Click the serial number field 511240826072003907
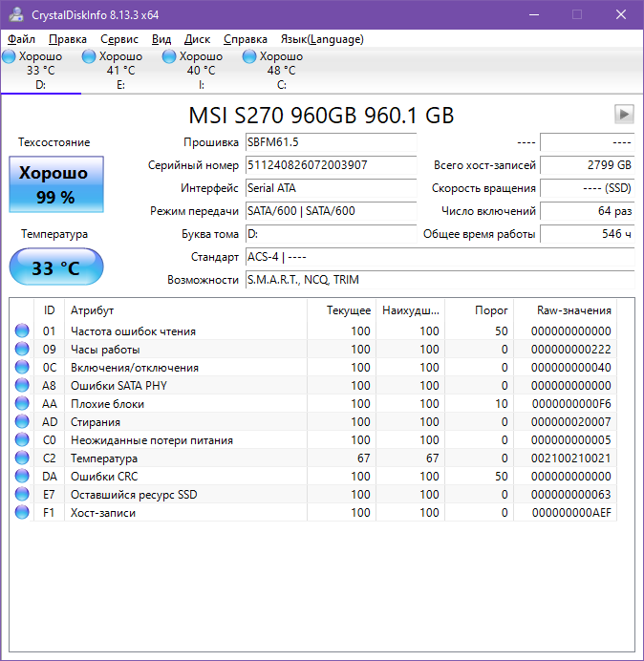Viewport: 644px width, 661px height. pos(331,165)
